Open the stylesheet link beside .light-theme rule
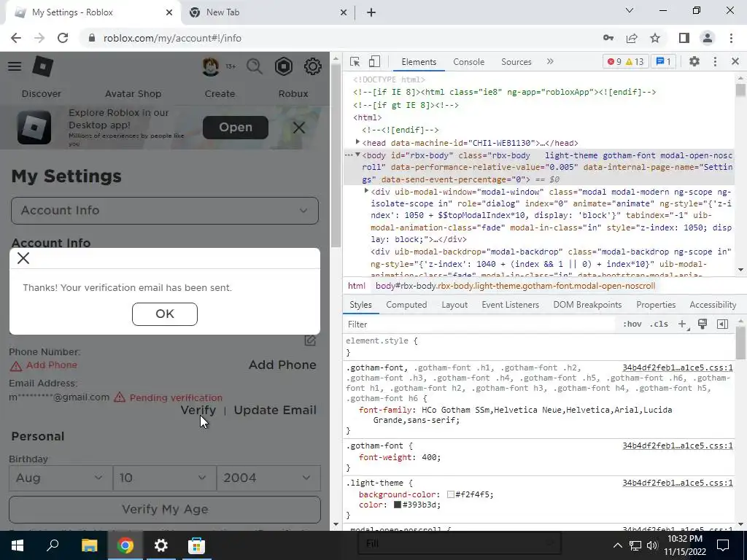Screen dimensions: 747x560 [x=678, y=483]
